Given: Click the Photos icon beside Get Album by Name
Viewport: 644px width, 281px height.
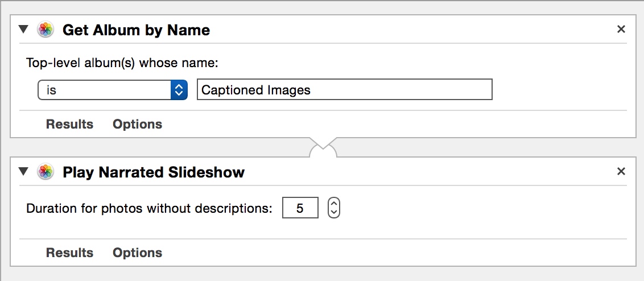Looking at the screenshot, I should click(x=45, y=30).
